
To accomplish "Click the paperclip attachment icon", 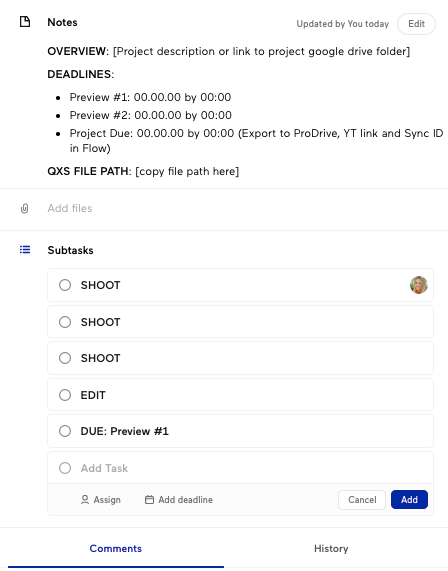I will 24,208.
